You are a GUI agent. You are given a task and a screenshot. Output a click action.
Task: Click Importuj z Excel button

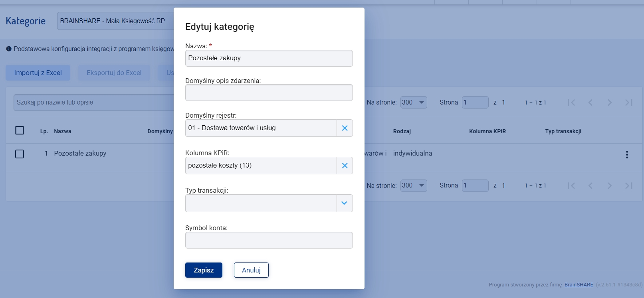[38, 73]
